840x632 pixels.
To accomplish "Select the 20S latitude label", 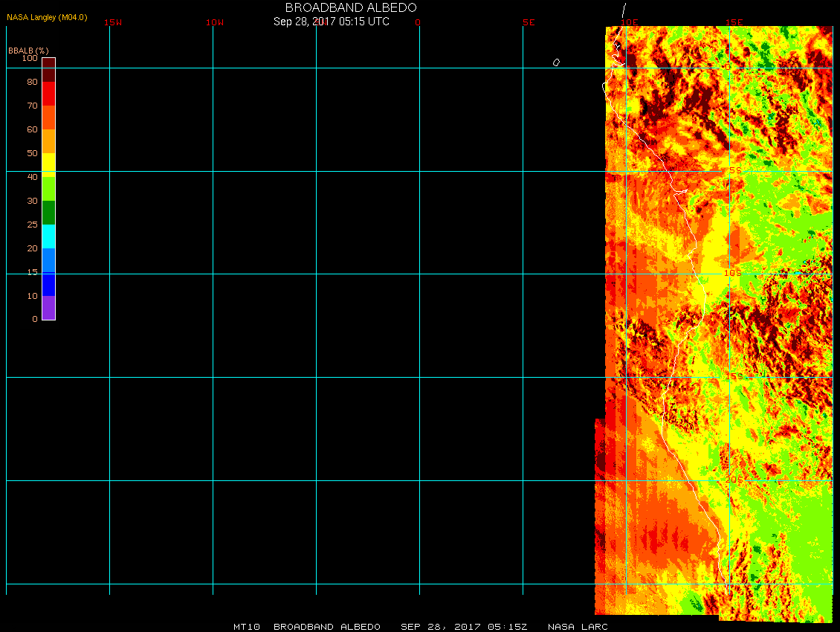I will [x=734, y=480].
